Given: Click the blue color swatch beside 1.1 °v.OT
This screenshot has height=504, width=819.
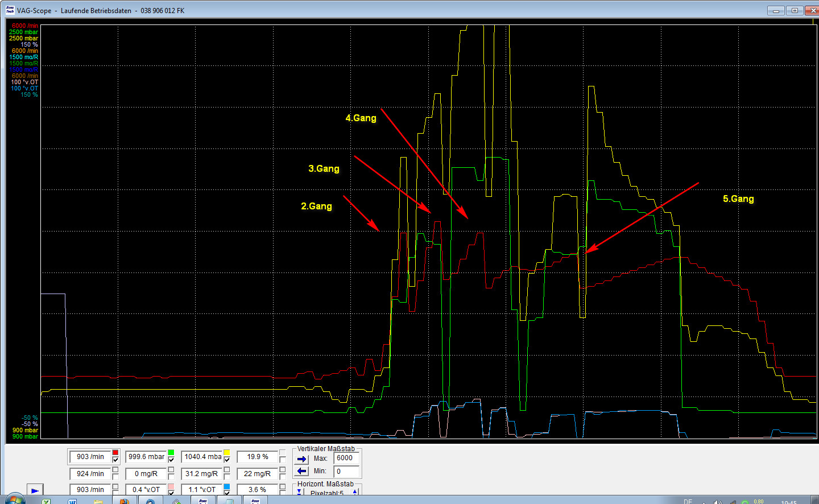Looking at the screenshot, I should pyautogui.click(x=226, y=486).
